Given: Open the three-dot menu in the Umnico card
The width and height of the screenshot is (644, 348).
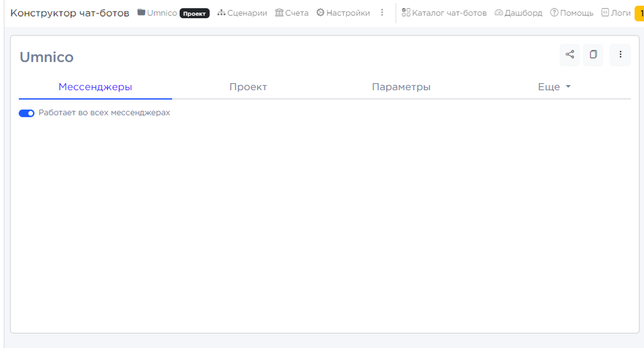Looking at the screenshot, I should 620,55.
